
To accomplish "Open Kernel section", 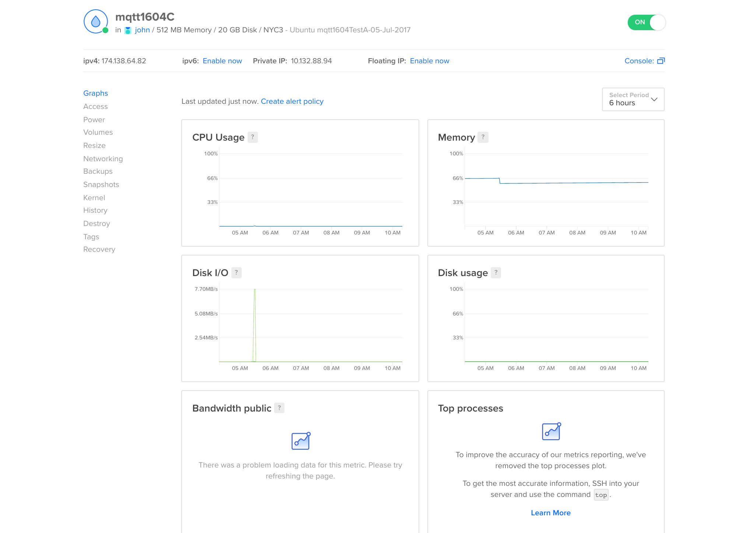I will click(x=94, y=198).
